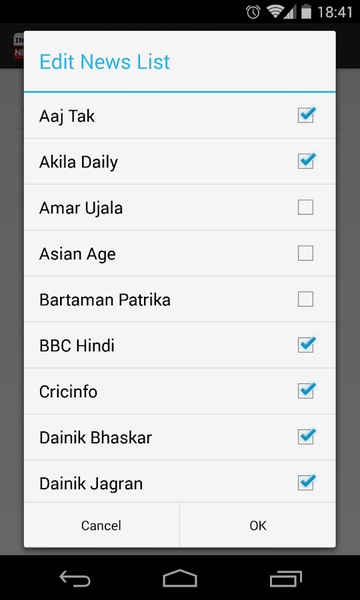Image resolution: width=360 pixels, height=600 pixels.
Task: Tap the battery status icon
Action: 306,12
